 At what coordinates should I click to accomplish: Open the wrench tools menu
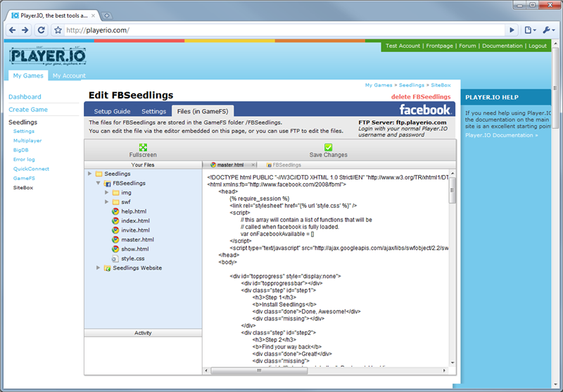click(549, 30)
